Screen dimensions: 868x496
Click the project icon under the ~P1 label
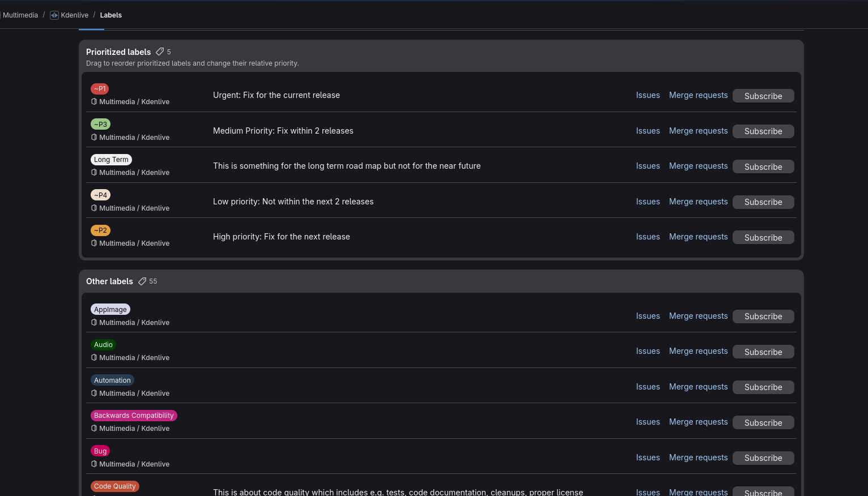pos(94,102)
